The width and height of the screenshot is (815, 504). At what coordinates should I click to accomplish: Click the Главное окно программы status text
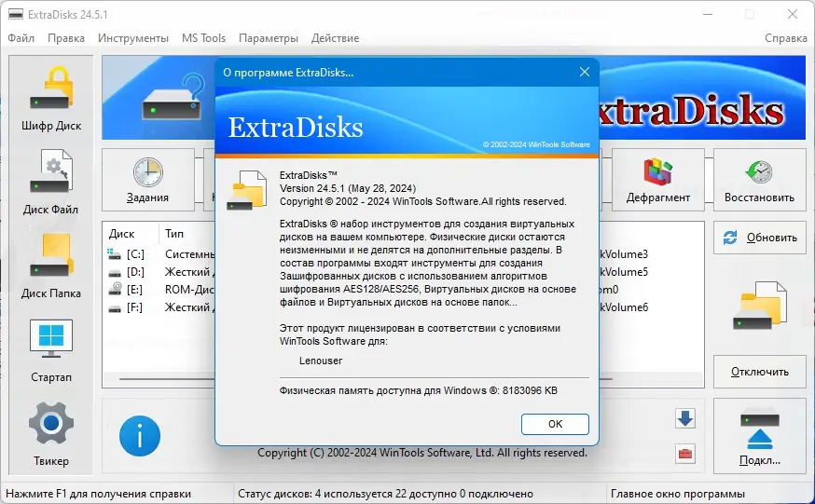(x=678, y=494)
